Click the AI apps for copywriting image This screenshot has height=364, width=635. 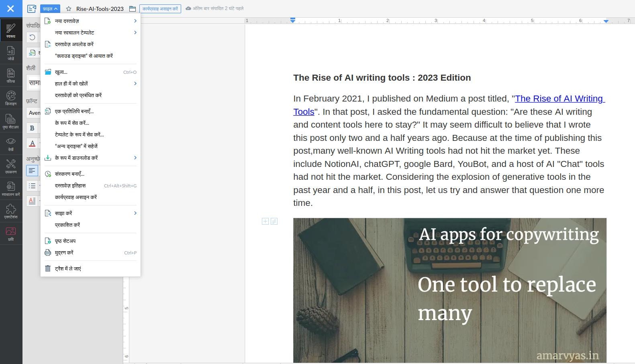click(x=450, y=290)
